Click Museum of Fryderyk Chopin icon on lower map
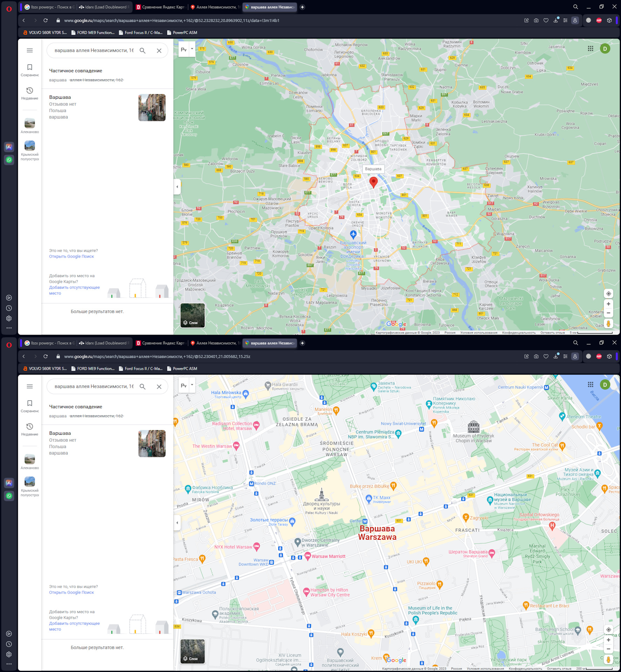Image resolution: width=621 pixels, height=672 pixels. [473, 427]
